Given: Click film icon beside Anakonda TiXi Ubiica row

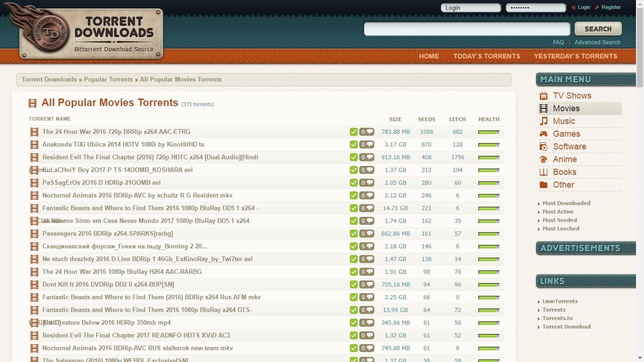Looking at the screenshot, I should [34, 145].
